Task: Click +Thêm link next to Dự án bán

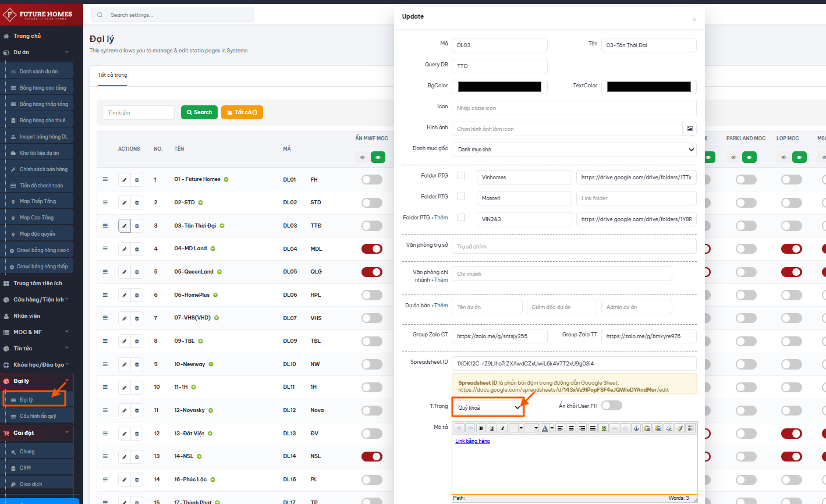Action: [441, 305]
